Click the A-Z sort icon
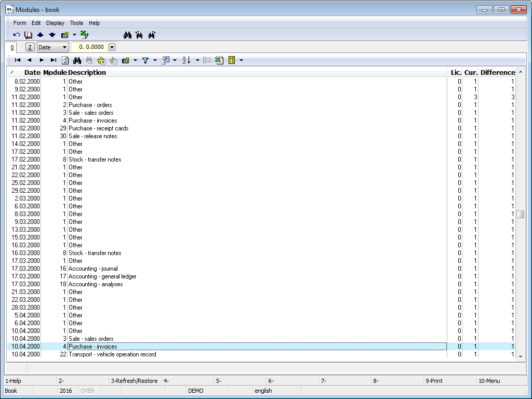 (x=187, y=60)
